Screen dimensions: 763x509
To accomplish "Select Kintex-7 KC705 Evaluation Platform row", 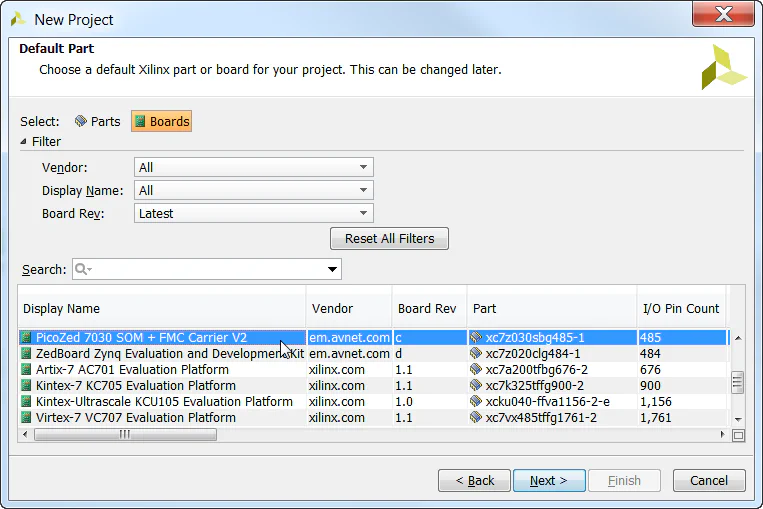I will pyautogui.click(x=374, y=385).
